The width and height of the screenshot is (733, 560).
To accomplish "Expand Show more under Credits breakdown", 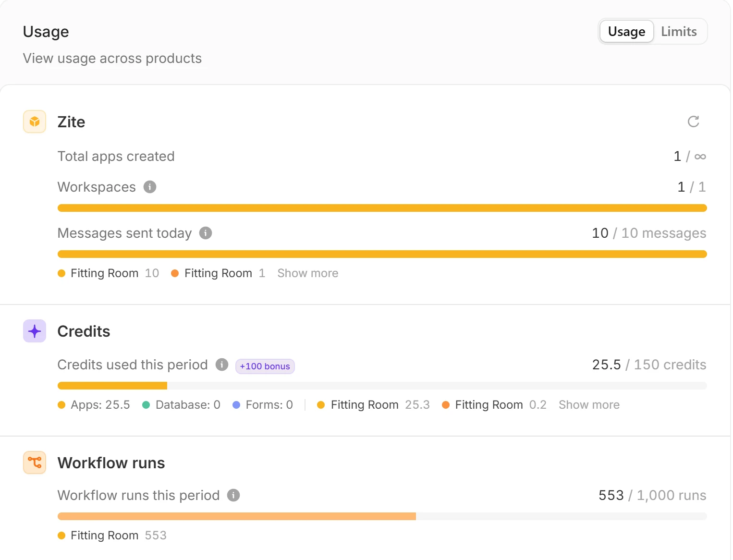I will click(589, 405).
